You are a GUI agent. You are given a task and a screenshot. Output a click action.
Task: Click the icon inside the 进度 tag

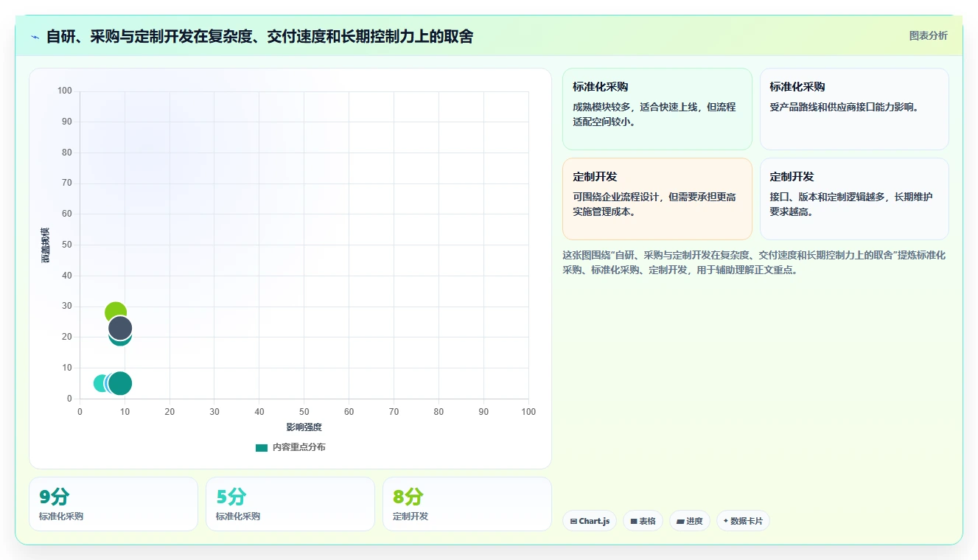coord(680,521)
